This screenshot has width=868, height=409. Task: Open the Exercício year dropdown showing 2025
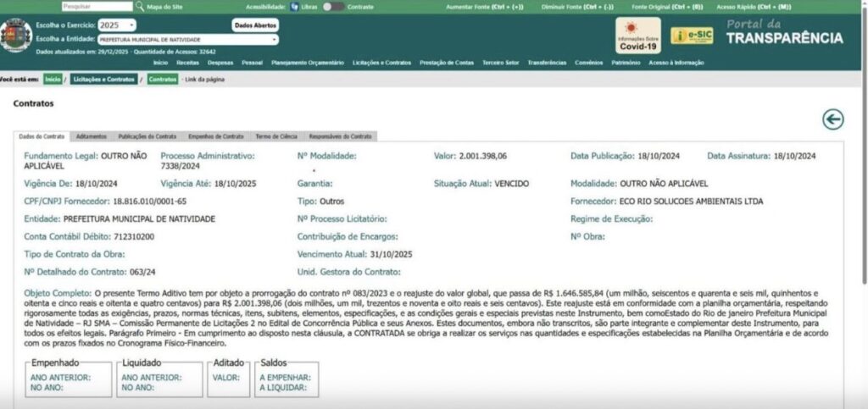coord(116,25)
